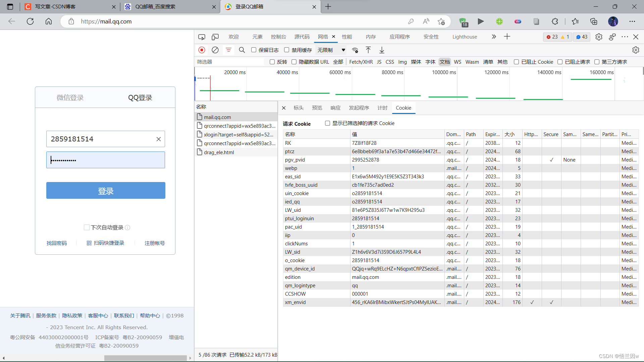Select the xlogin?target=self request

236,135
